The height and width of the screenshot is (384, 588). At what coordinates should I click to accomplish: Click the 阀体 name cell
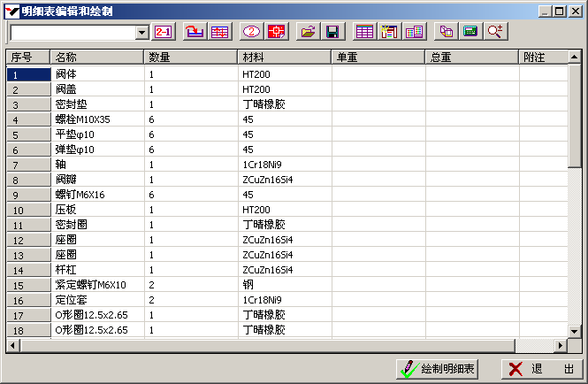(x=96, y=74)
